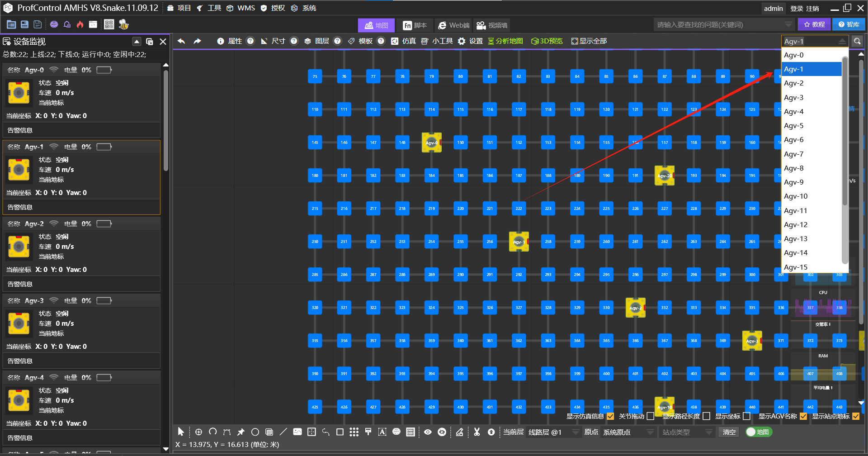Toggle the 显示仿真信息 checkbox
The image size is (868, 456).
click(x=610, y=416)
